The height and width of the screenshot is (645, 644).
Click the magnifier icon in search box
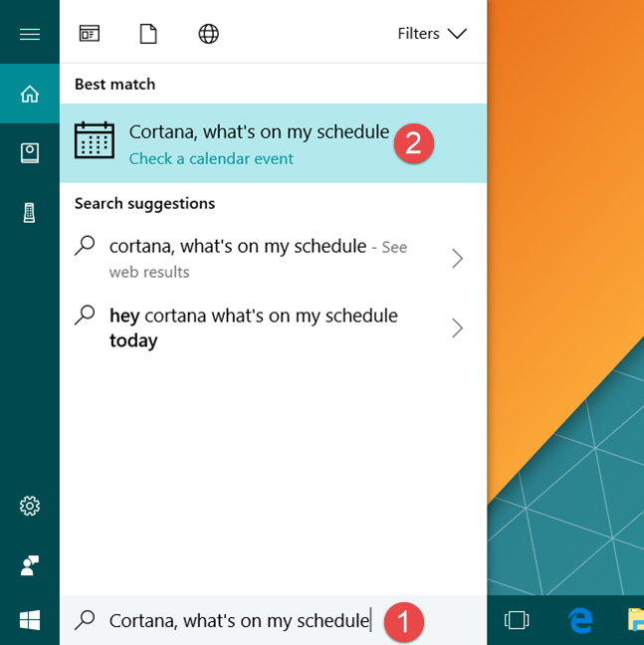[x=85, y=620]
